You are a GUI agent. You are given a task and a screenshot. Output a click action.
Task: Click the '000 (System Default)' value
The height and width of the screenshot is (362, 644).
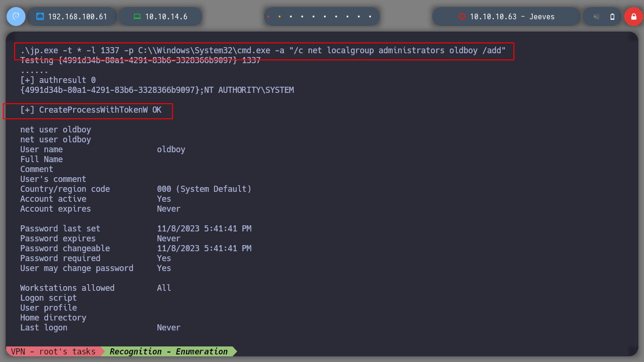click(x=204, y=189)
